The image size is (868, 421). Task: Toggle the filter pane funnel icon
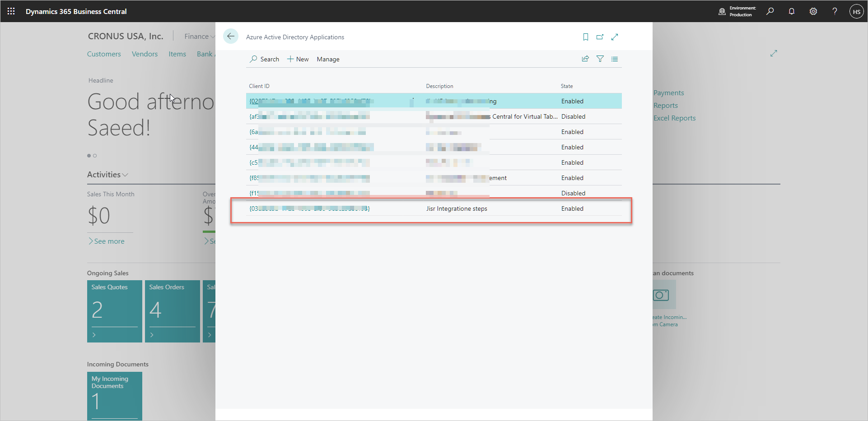point(600,59)
